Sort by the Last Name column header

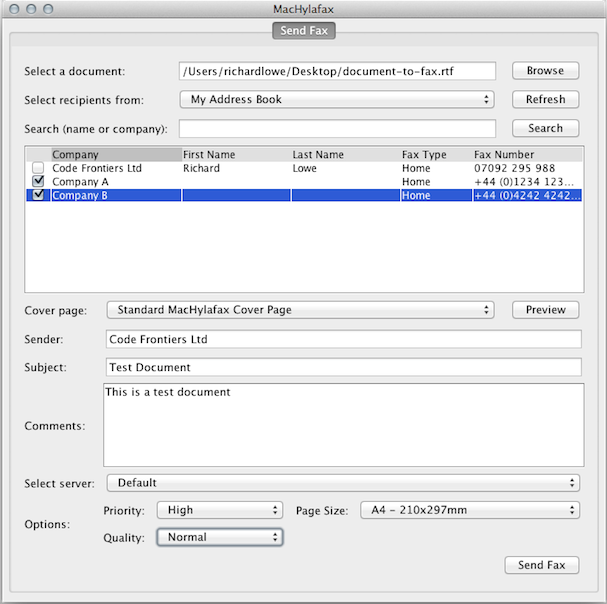(346, 154)
